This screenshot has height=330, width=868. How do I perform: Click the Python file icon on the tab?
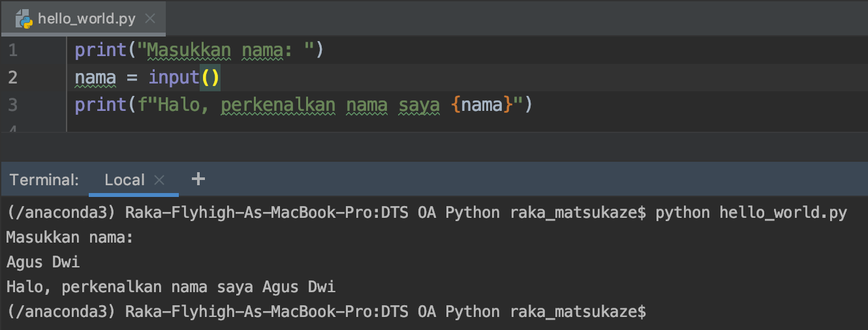[x=25, y=19]
